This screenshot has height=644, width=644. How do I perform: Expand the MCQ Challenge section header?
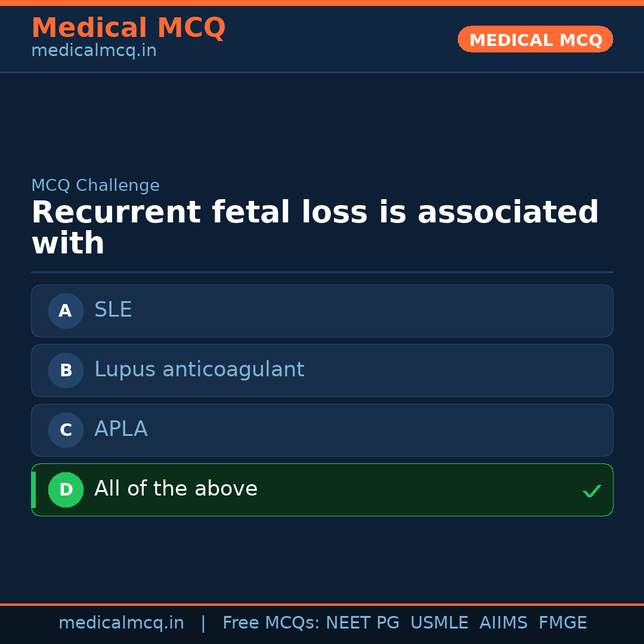(95, 185)
